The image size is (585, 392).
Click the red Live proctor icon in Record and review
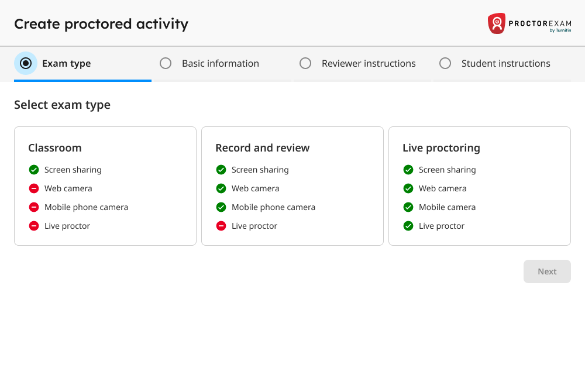pos(221,226)
